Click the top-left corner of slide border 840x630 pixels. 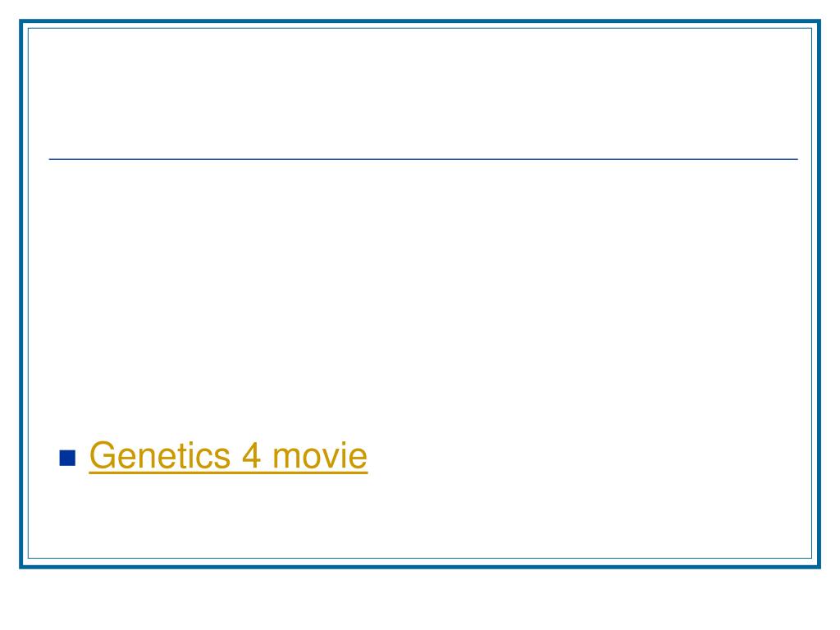(22, 22)
